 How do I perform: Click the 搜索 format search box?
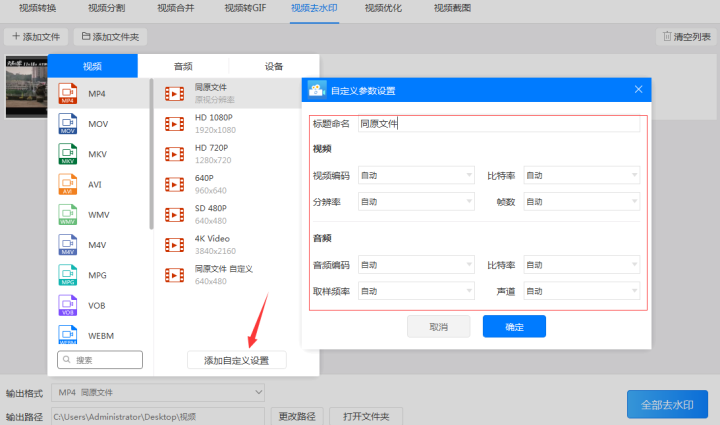click(100, 360)
